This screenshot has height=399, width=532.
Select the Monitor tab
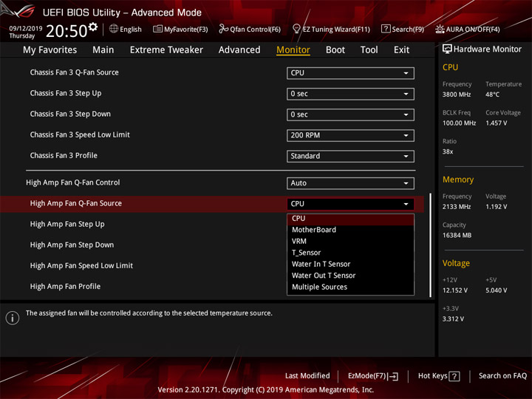tap(293, 50)
